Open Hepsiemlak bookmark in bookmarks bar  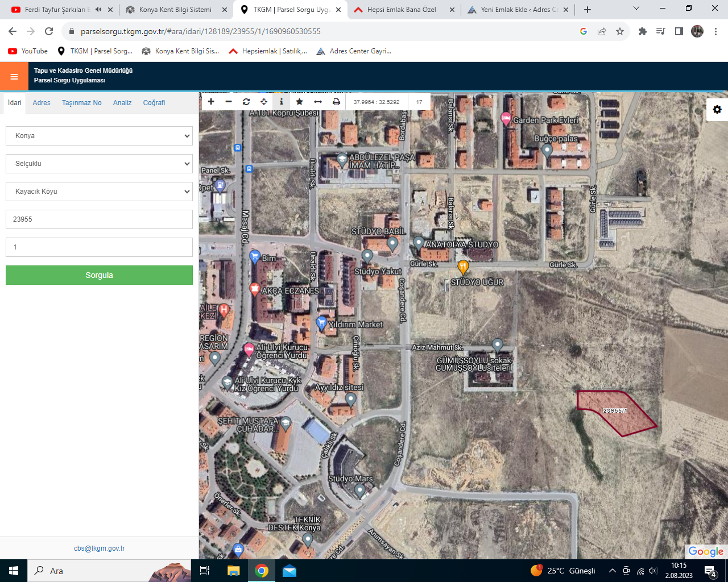pyautogui.click(x=268, y=51)
